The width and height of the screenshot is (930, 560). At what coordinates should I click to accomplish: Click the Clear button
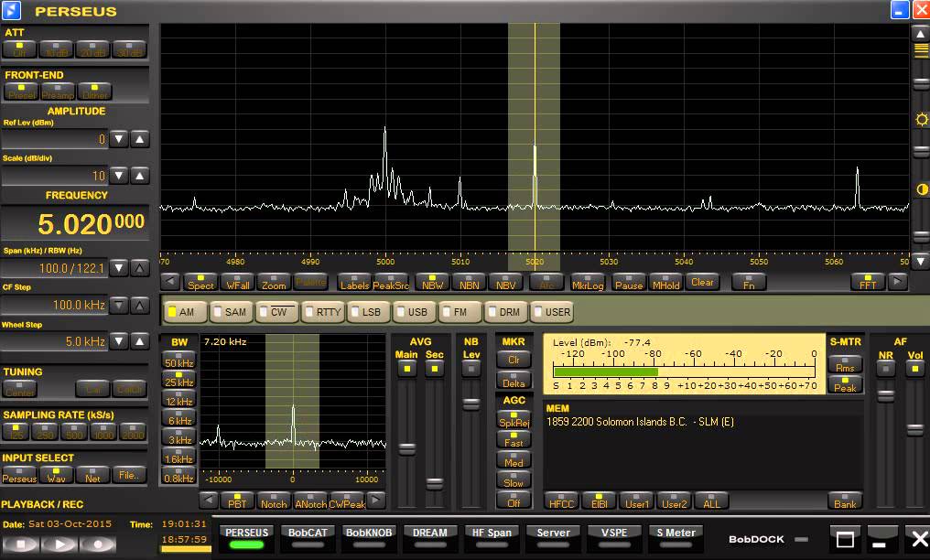(702, 282)
